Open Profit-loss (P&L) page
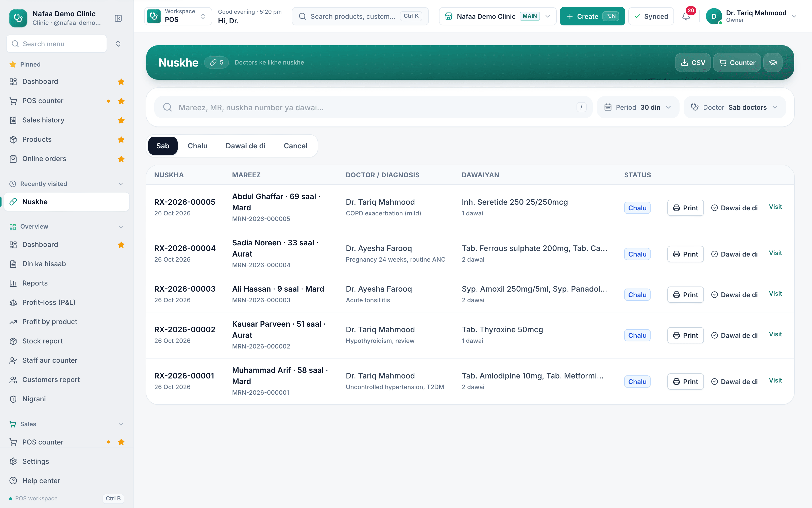This screenshot has width=812, height=508. 67,302
